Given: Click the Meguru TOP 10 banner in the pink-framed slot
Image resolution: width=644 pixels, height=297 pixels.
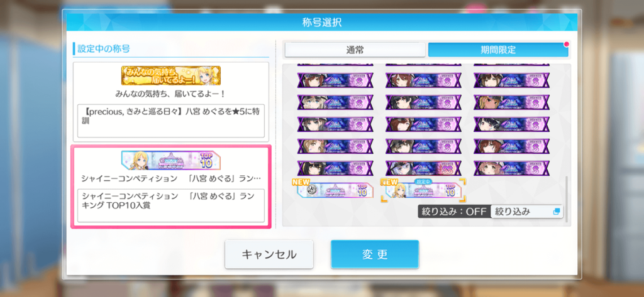Looking at the screenshot, I should pos(171,160).
